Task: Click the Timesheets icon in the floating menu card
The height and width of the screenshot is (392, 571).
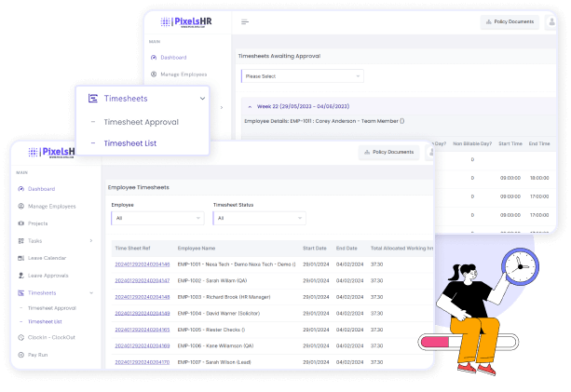Action: tap(92, 99)
